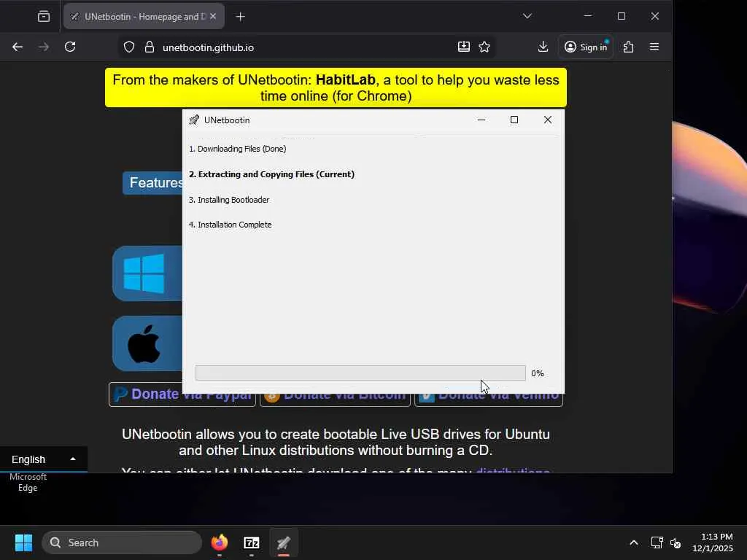The image size is (747, 560).
Task: Click the extraction progress bar
Action: (x=360, y=373)
